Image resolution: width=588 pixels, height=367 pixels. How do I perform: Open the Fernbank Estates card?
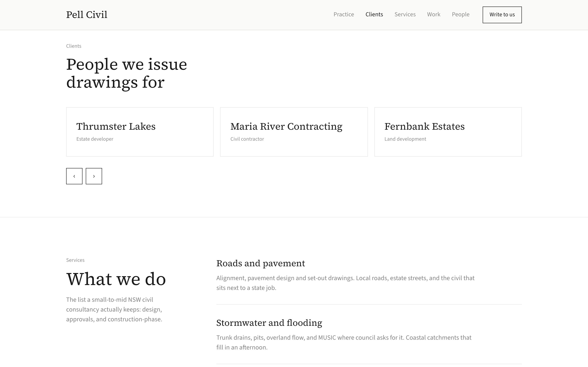[448, 132]
